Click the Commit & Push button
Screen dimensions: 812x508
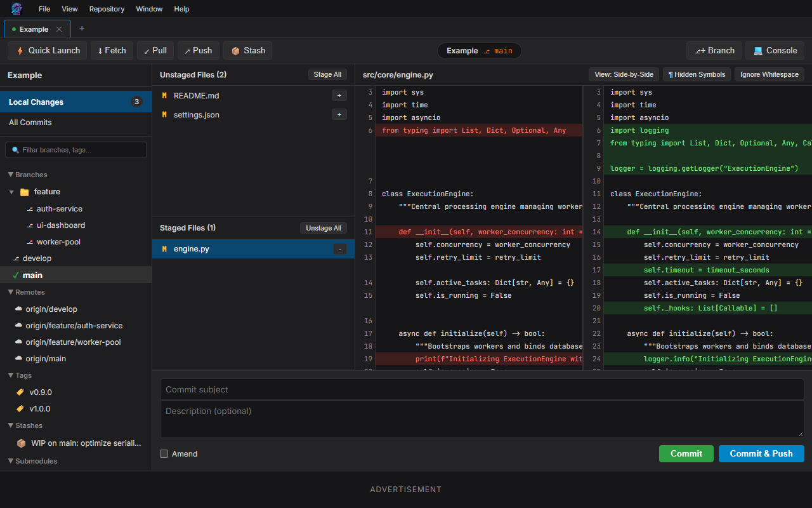click(761, 453)
